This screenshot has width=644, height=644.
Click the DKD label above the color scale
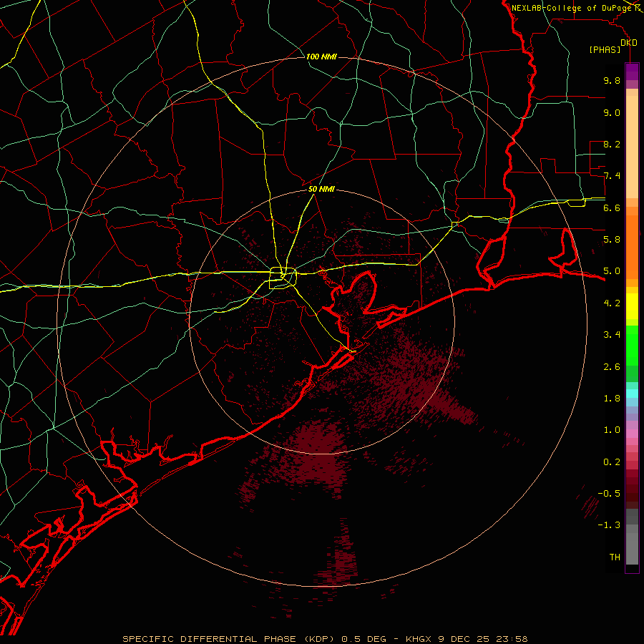[x=629, y=43]
